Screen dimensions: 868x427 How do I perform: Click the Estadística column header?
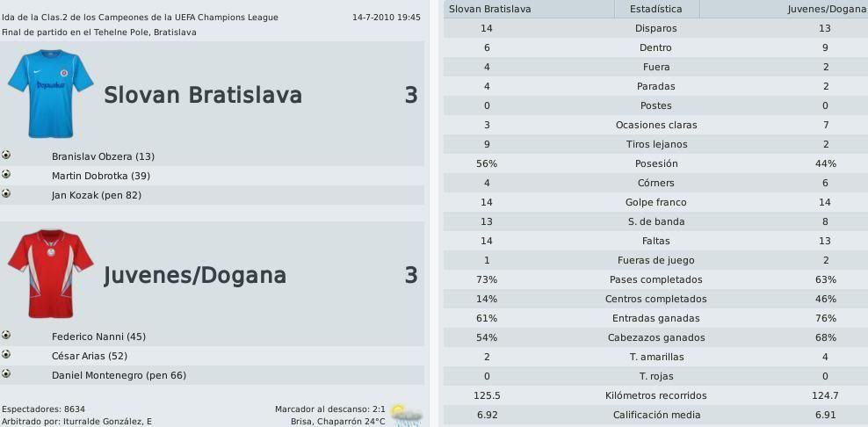[655, 9]
